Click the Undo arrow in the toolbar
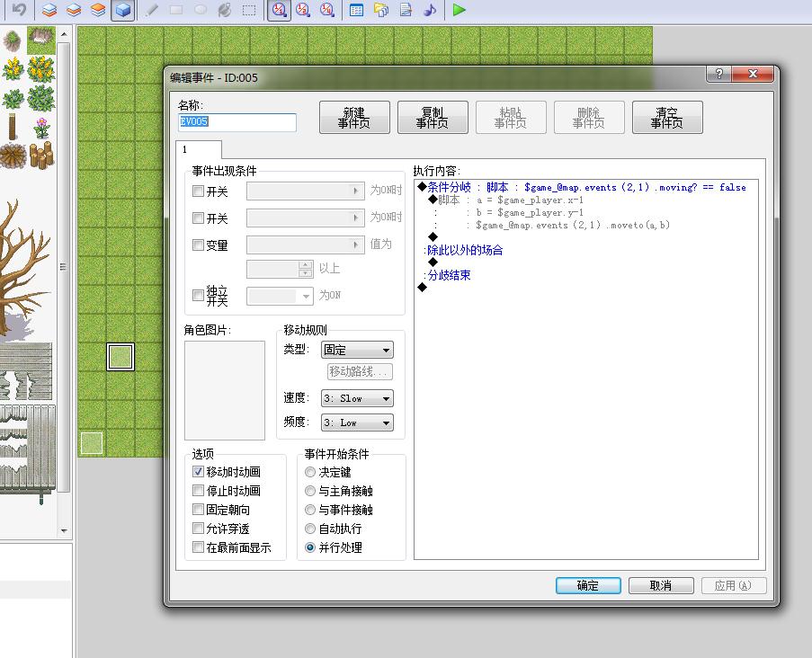Viewport: 812px width, 658px height. click(x=19, y=9)
